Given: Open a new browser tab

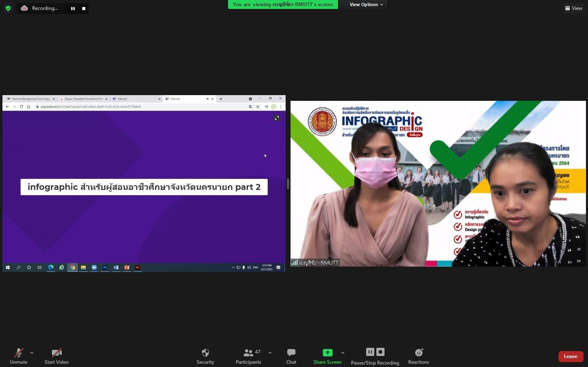Looking at the screenshot, I should pyautogui.click(x=221, y=99).
